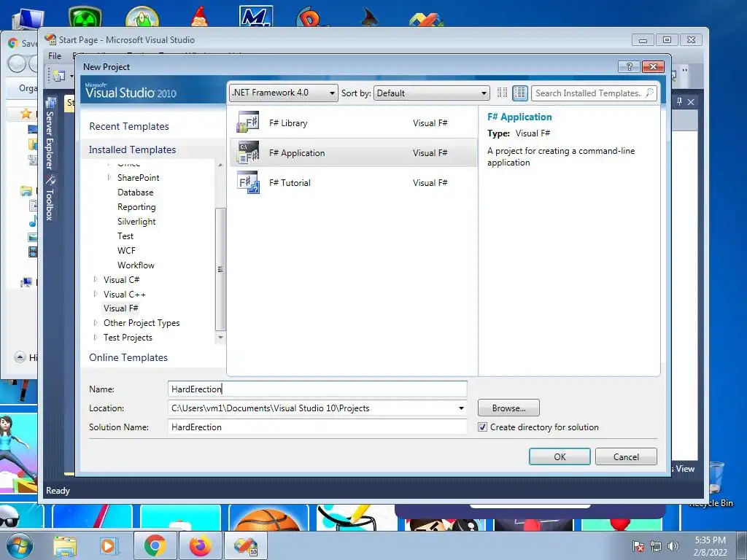Click the scroll down arrow in templates tree

[220, 337]
